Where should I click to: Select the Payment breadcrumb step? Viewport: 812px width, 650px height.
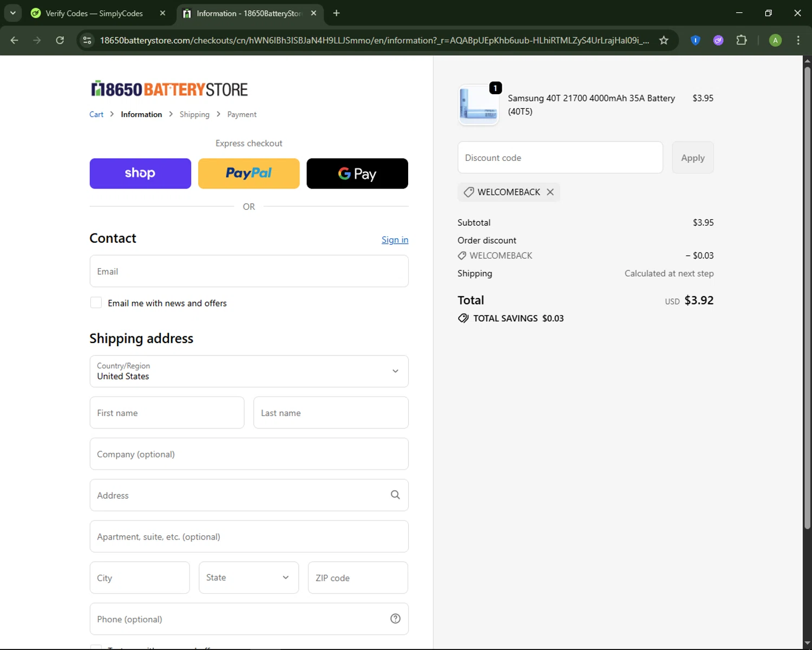coord(242,114)
